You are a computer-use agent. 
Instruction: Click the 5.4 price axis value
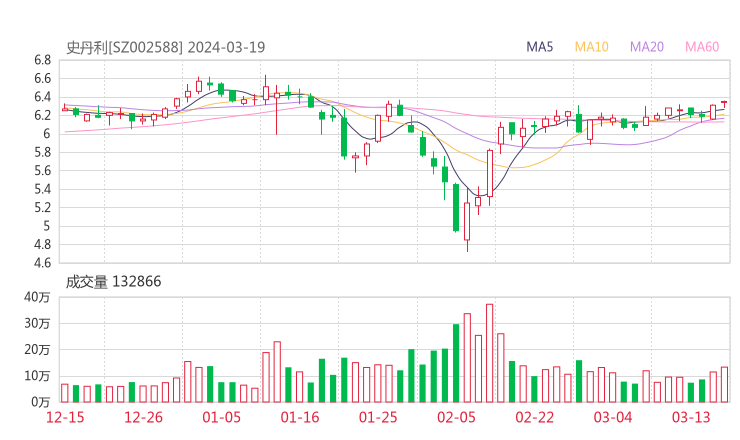(42, 189)
